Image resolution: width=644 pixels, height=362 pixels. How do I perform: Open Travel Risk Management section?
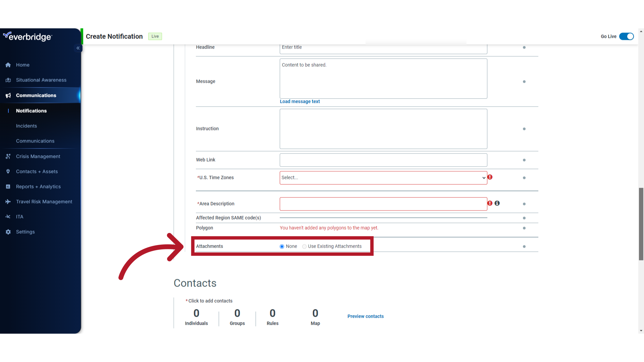click(x=44, y=201)
